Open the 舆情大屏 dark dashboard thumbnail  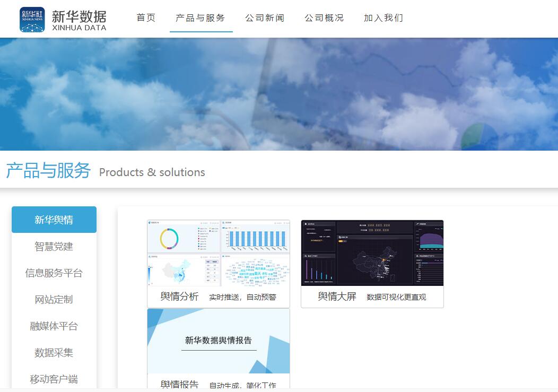pos(372,253)
